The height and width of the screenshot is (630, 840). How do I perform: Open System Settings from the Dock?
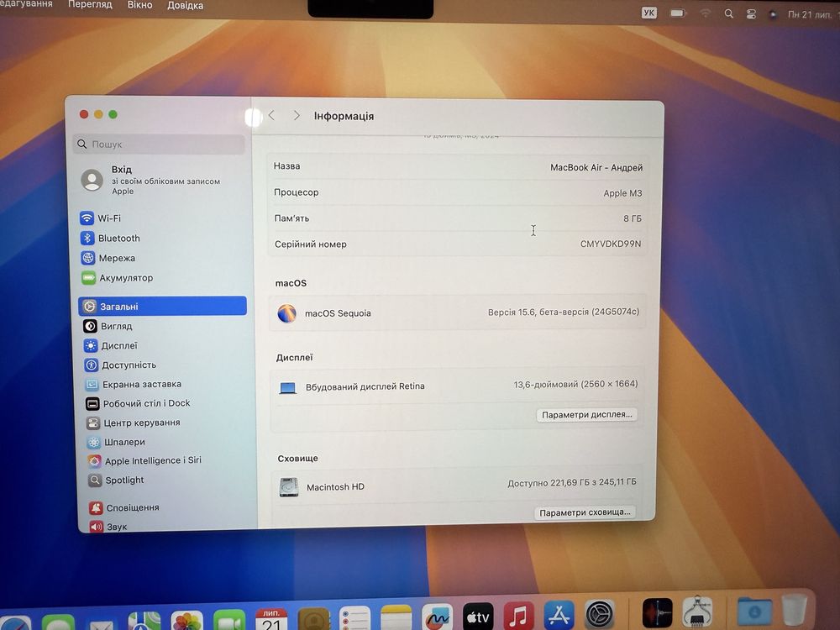(x=600, y=615)
